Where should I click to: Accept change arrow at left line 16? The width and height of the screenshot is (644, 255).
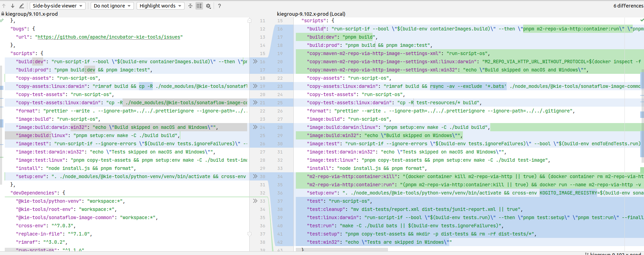(255, 62)
